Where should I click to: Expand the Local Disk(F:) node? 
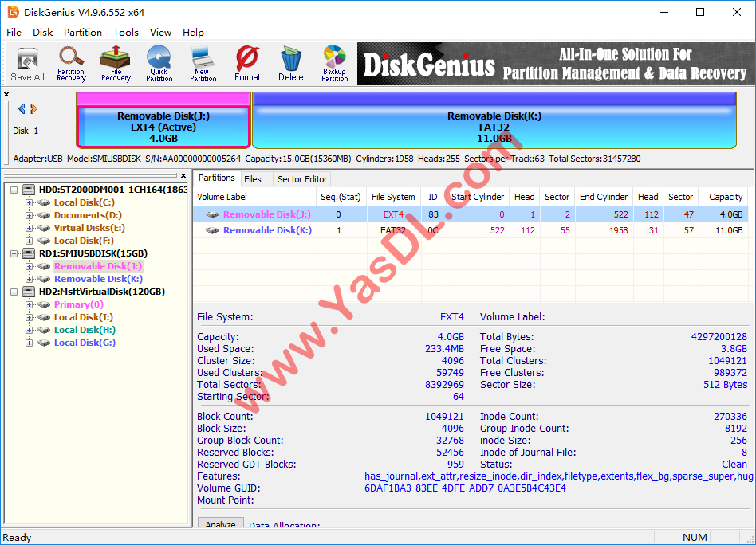[x=29, y=241]
